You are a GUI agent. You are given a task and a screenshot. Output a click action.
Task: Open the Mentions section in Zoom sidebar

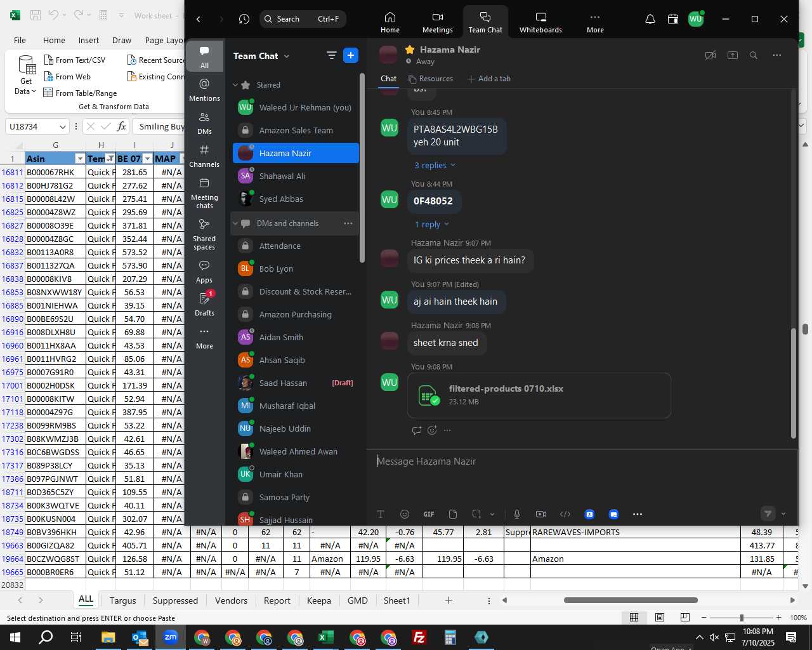click(204, 90)
